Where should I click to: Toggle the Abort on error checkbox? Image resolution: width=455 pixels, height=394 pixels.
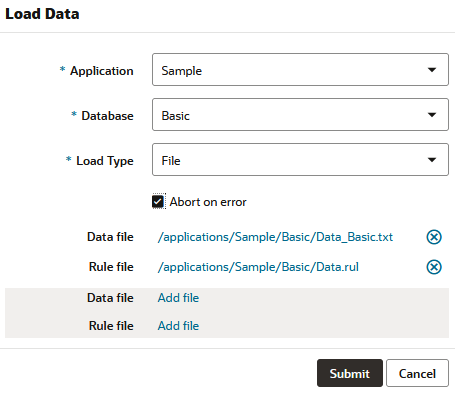tap(158, 202)
